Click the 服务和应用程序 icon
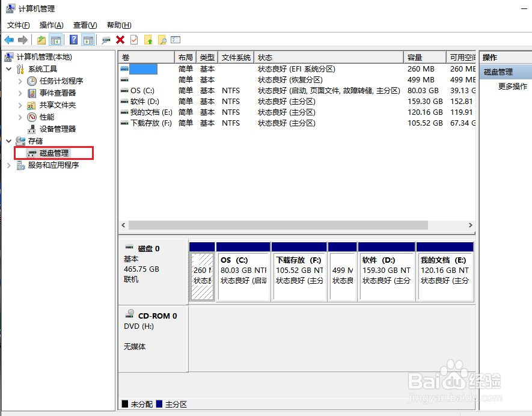 pos(20,165)
